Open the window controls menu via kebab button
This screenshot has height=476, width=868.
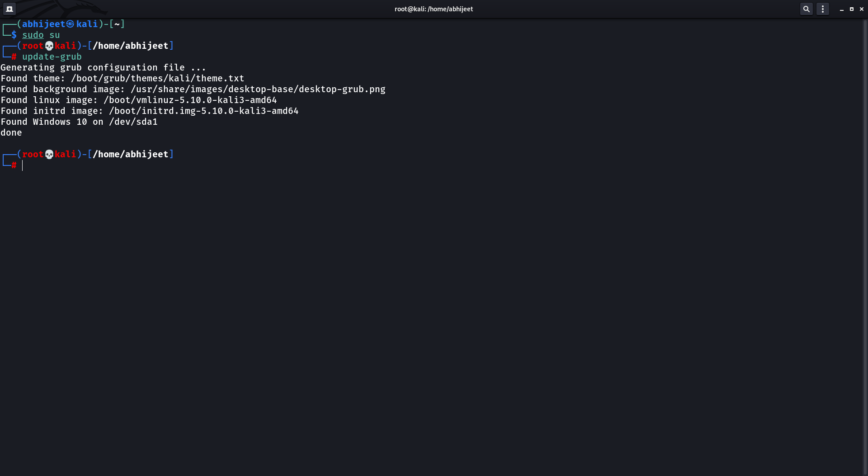click(823, 9)
